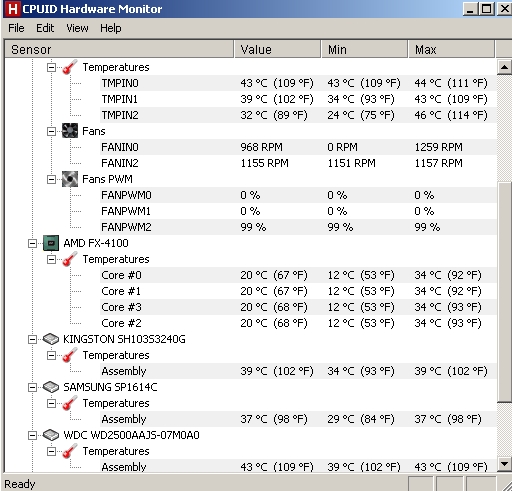
Task: Collapse the Fans PWM group
Action: pyautogui.click(x=51, y=179)
